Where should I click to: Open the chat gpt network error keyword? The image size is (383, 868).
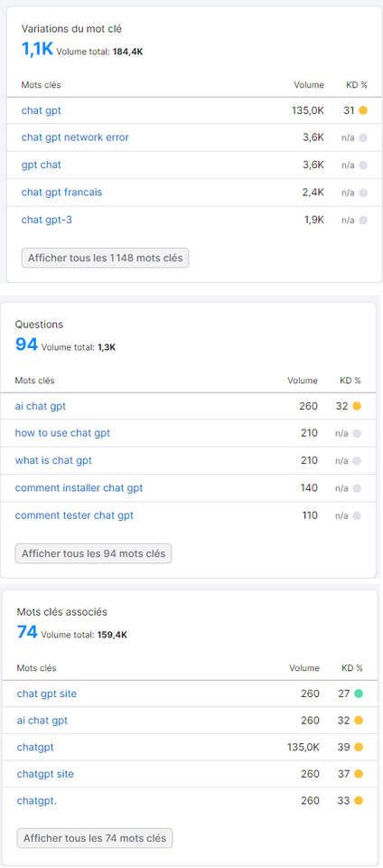[75, 137]
